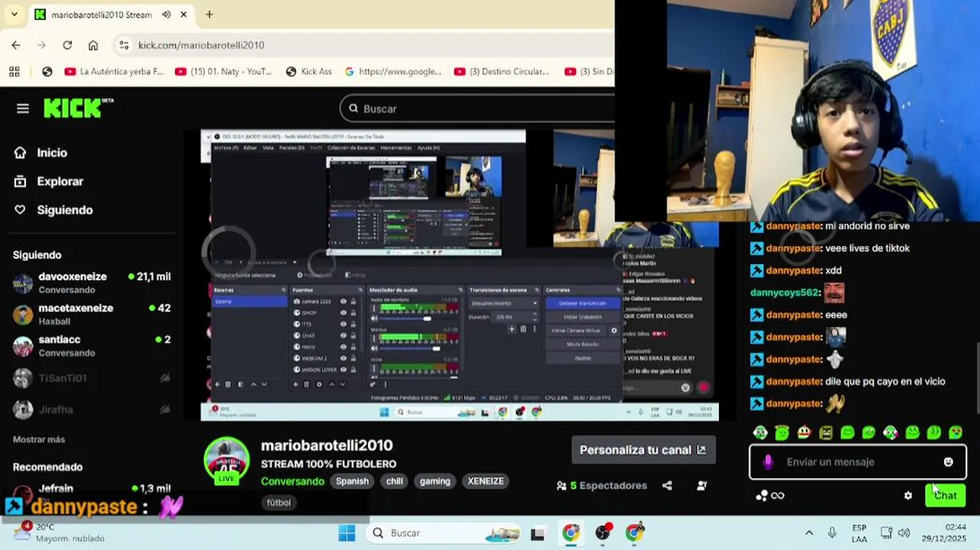Click the Enviar un mensaje chat field
980x550 pixels.
pyautogui.click(x=858, y=462)
